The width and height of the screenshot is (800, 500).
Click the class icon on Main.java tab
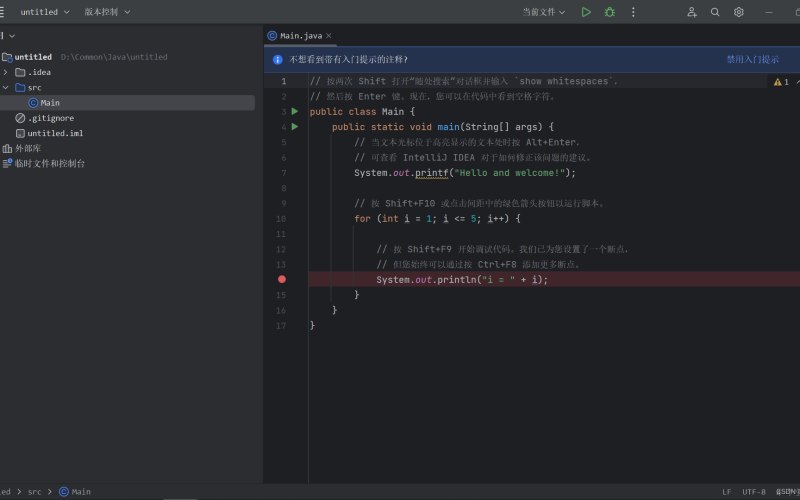272,36
